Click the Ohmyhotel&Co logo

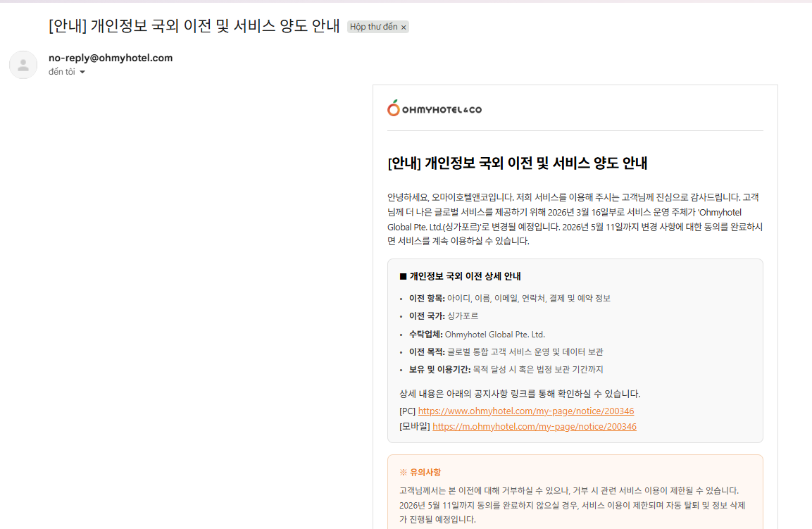click(x=434, y=108)
